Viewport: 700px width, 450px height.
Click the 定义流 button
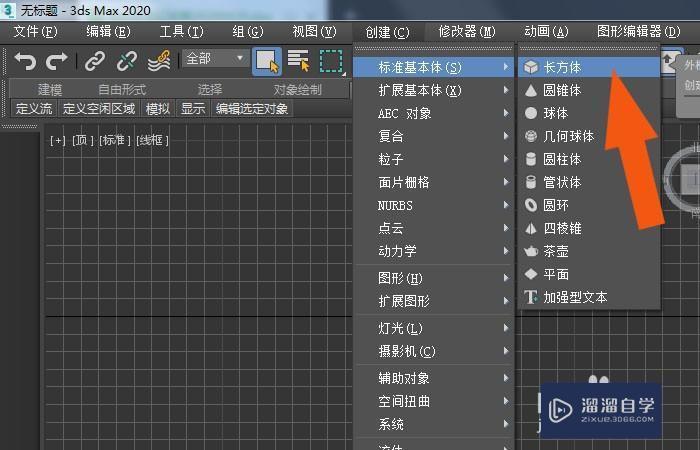coord(33,109)
